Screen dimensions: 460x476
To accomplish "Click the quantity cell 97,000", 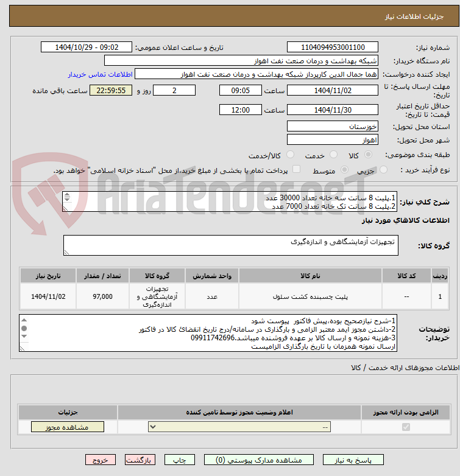I will [x=103, y=296].
